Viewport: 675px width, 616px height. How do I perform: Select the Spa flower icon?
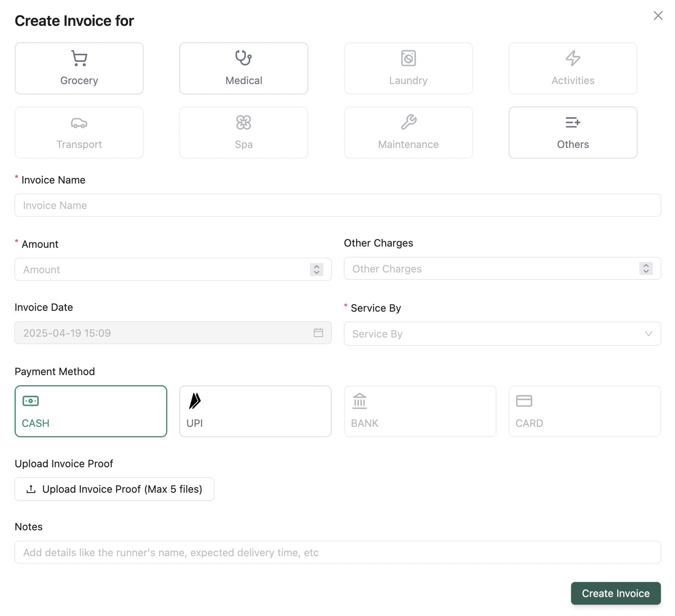pyautogui.click(x=244, y=122)
